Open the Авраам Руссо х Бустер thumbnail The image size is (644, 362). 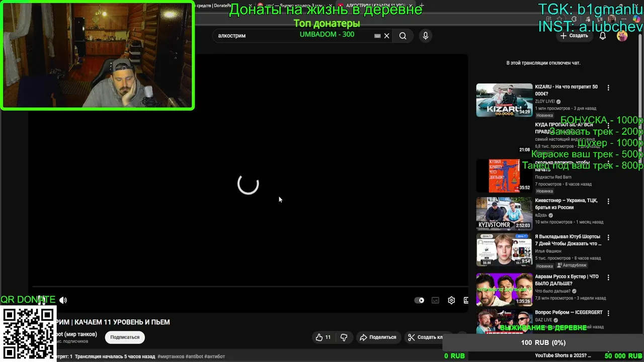[504, 290]
